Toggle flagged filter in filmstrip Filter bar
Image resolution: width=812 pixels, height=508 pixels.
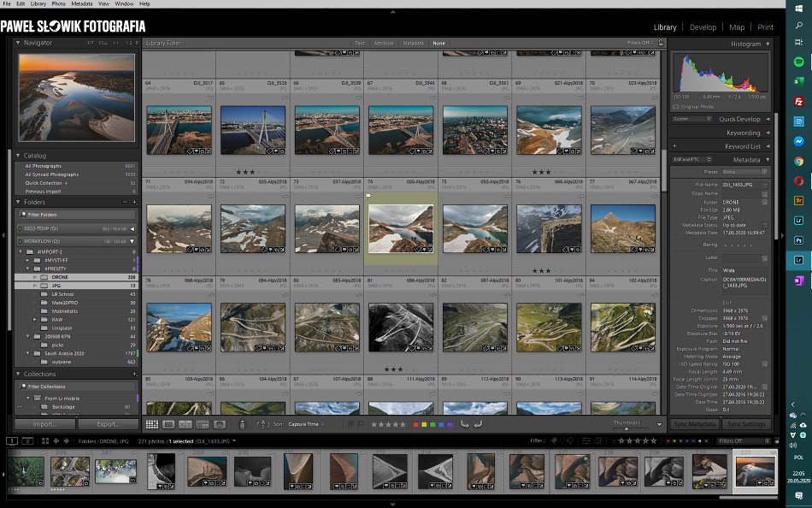tap(554, 440)
